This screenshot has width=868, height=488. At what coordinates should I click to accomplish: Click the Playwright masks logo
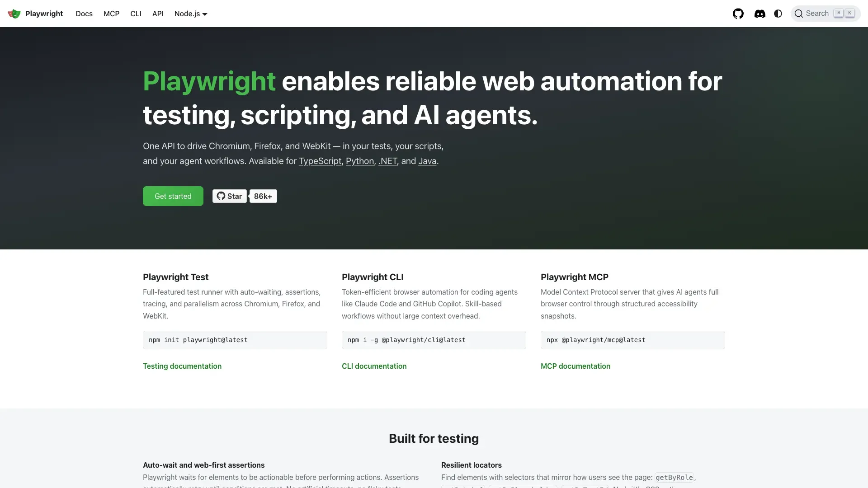coord(14,14)
